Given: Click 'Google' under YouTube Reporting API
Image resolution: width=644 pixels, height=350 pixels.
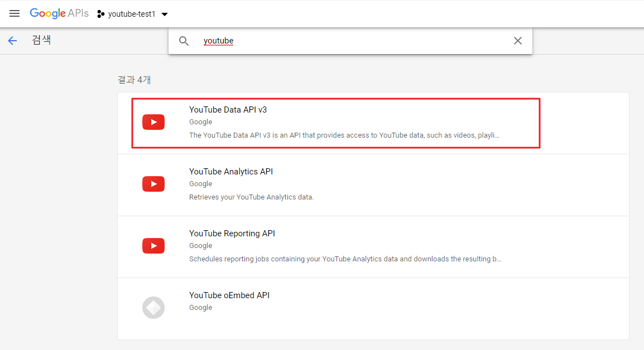Looking at the screenshot, I should click(x=200, y=245).
